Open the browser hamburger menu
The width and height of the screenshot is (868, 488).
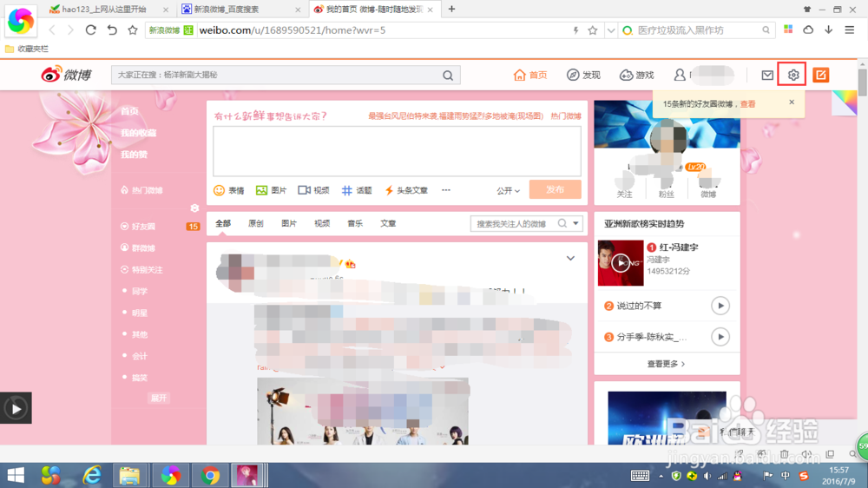pyautogui.click(x=850, y=30)
